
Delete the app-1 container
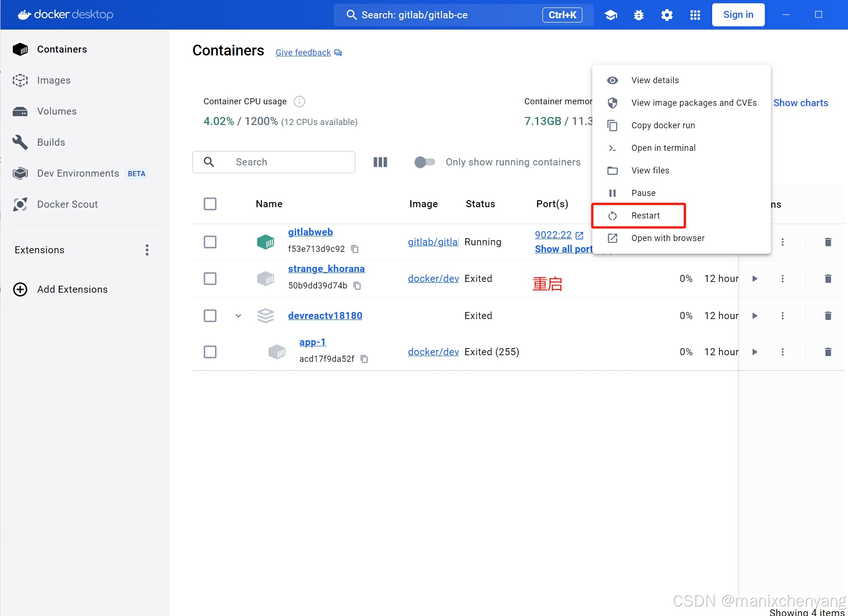pos(828,352)
